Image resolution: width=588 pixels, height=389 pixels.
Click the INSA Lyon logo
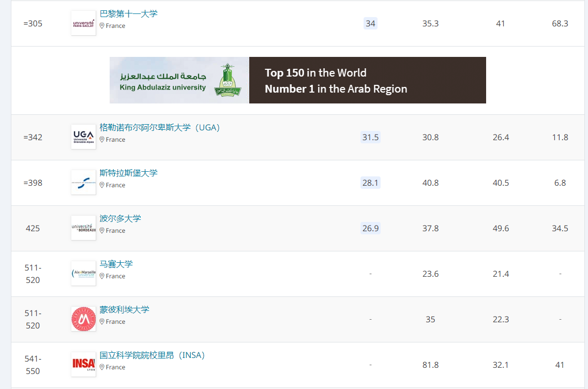click(x=83, y=364)
